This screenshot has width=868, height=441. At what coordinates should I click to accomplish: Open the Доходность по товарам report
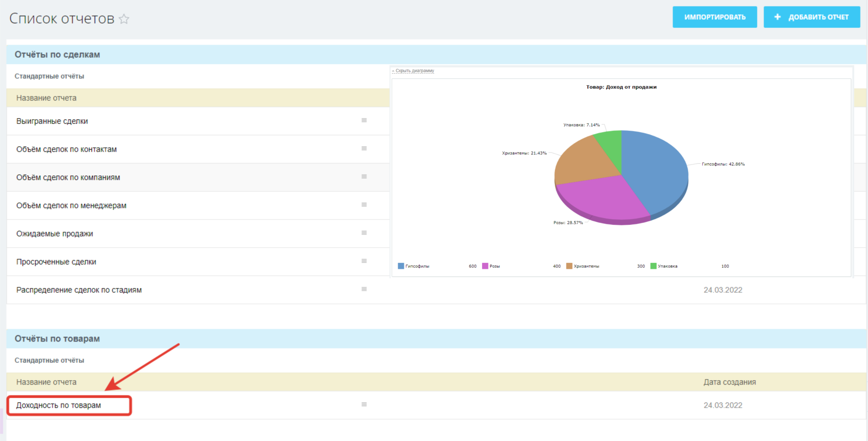[x=59, y=405]
